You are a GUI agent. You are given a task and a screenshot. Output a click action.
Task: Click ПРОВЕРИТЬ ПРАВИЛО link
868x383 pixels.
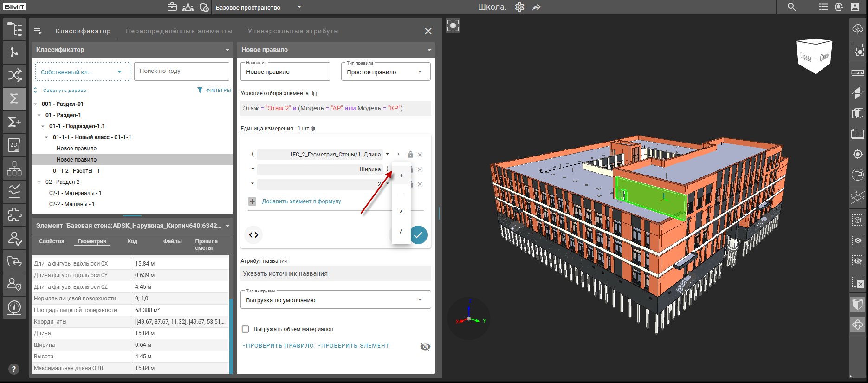click(279, 346)
